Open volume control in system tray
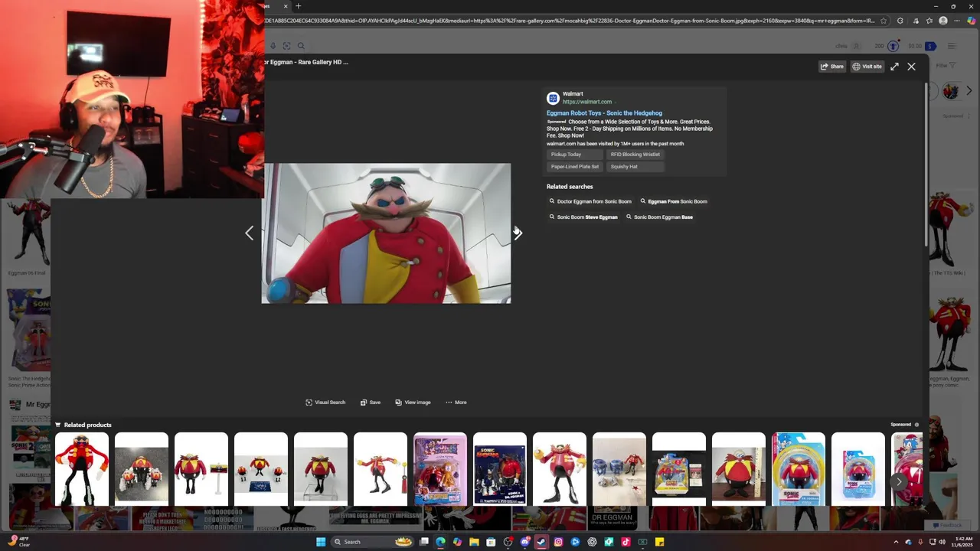The width and height of the screenshot is (980, 551). [x=942, y=542]
